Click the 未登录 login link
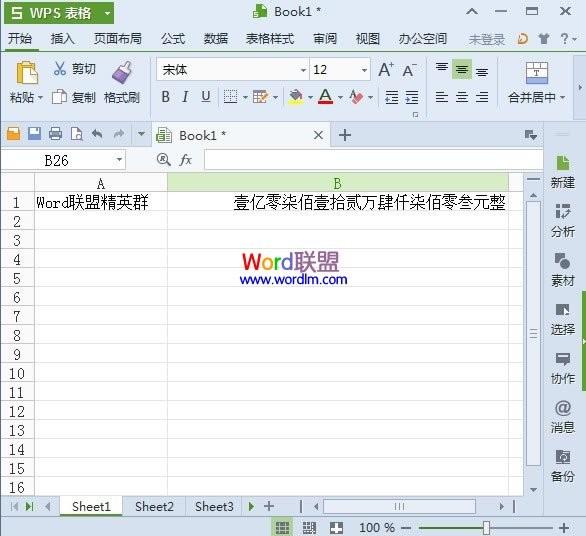This screenshot has width=586, height=536. pyautogui.click(x=487, y=39)
